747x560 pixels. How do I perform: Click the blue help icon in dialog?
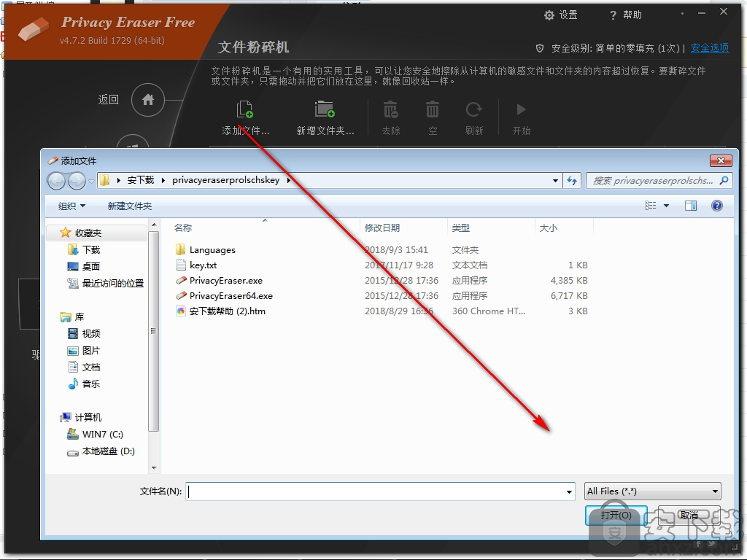click(716, 206)
